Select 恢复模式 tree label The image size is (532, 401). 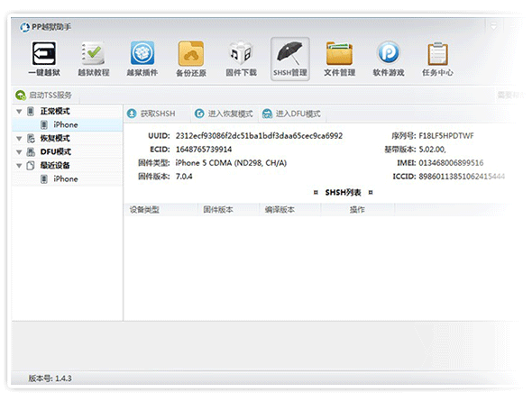click(x=55, y=138)
